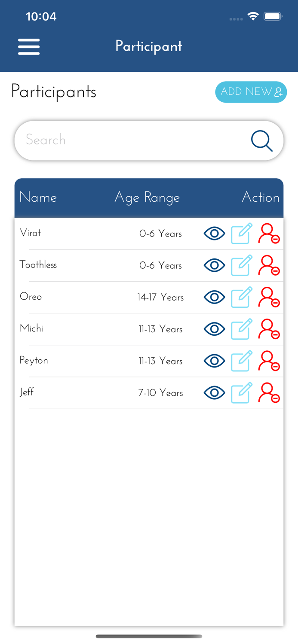Image resolution: width=298 pixels, height=644 pixels.
Task: Click the Age Range column header
Action: tap(147, 197)
